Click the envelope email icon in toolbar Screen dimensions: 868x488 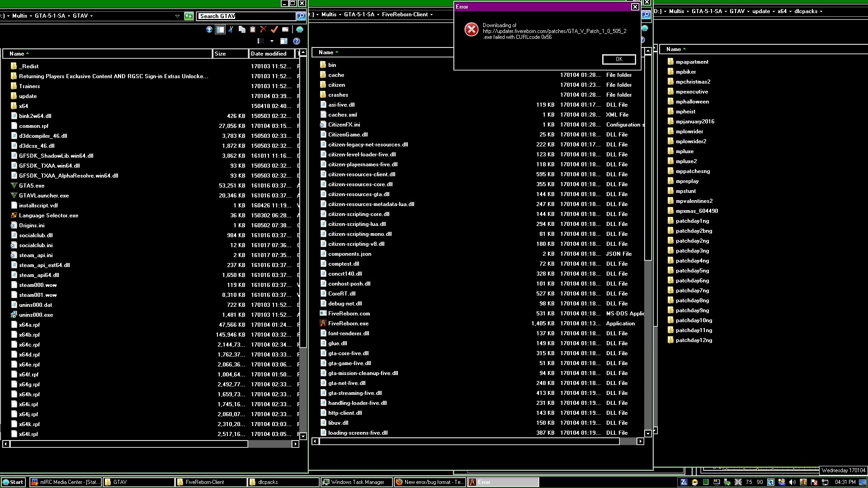click(285, 29)
